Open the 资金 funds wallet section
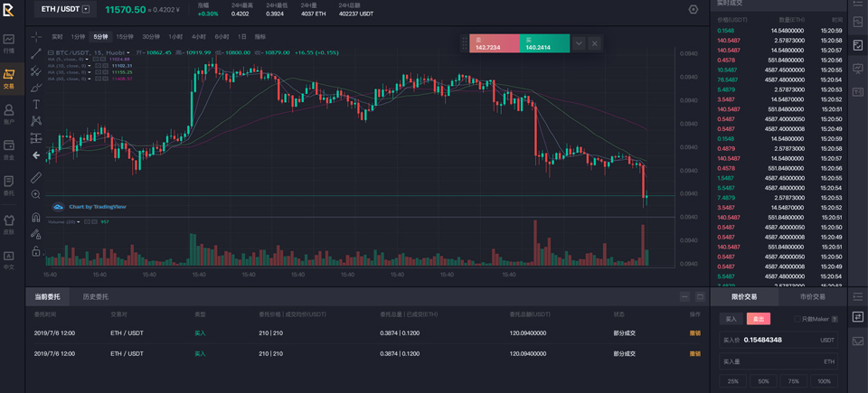The image size is (868, 393). point(9,149)
